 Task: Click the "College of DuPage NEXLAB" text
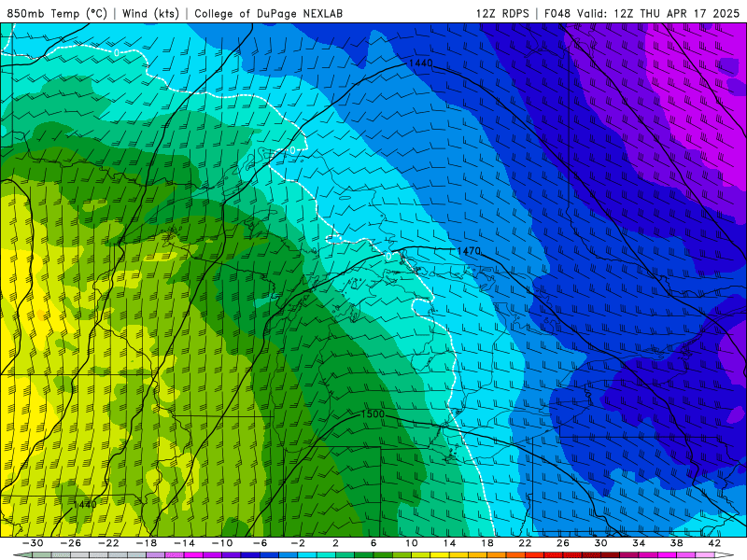point(268,13)
